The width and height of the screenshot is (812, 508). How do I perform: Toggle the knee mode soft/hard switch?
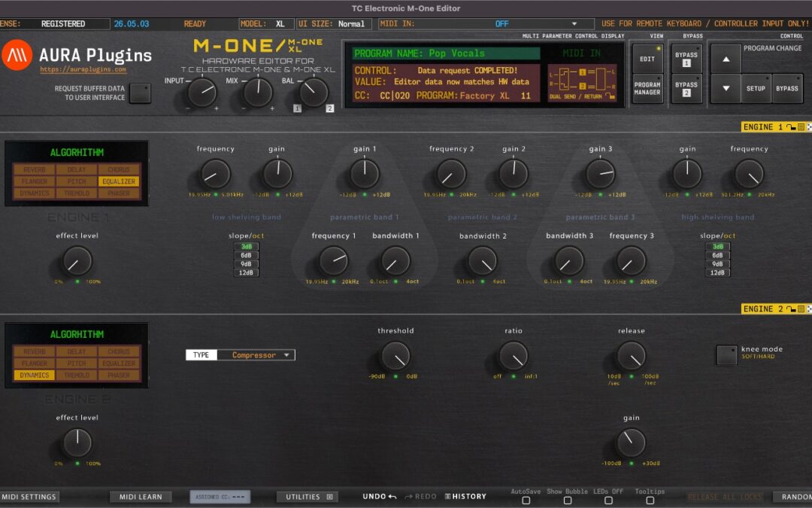(x=726, y=355)
